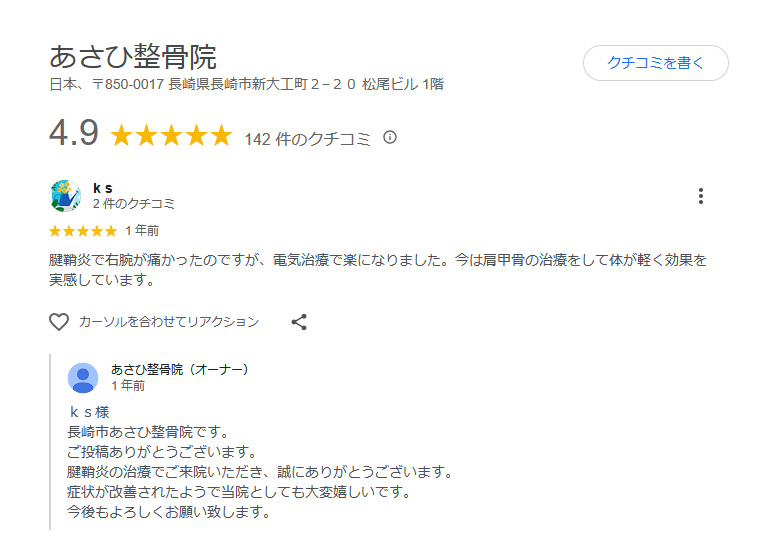Open reviewer name k s
This screenshot has width=776, height=539.
click(102, 188)
